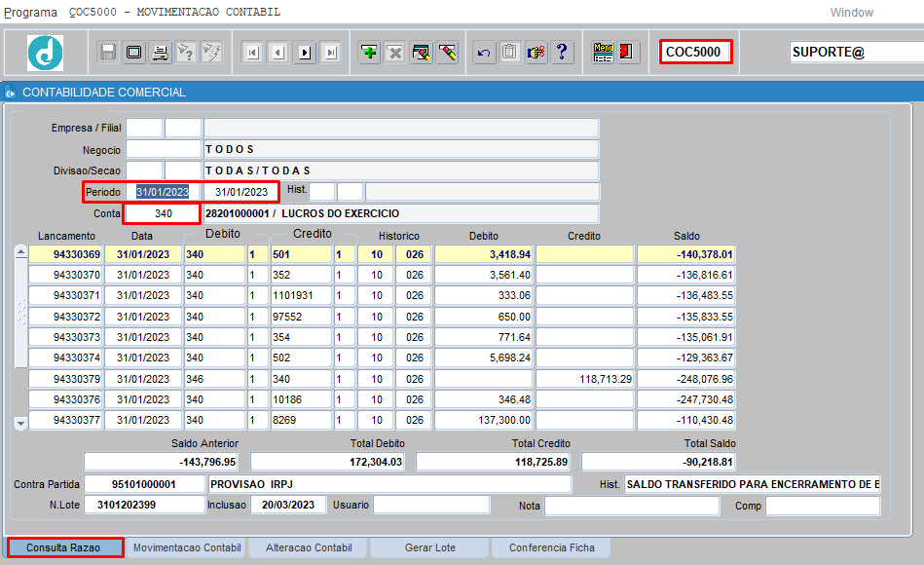
Task: Switch to Conferencia Ficha tab
Action: click(x=551, y=547)
